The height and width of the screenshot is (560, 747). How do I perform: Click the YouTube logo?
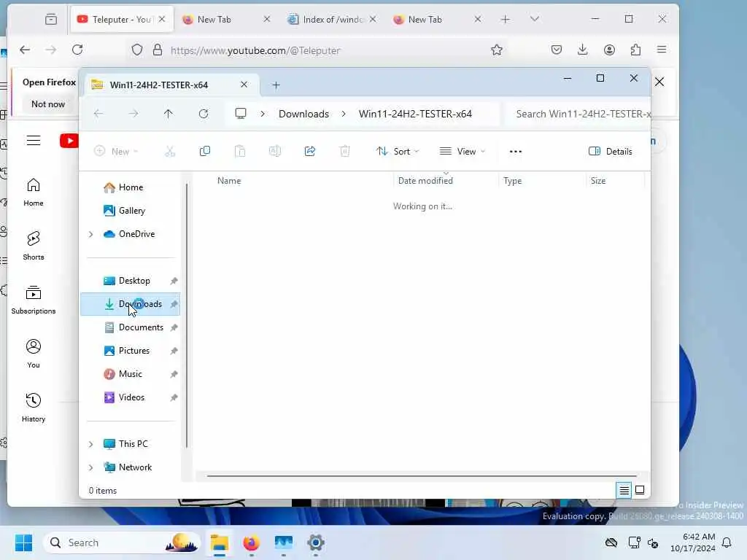tap(69, 141)
